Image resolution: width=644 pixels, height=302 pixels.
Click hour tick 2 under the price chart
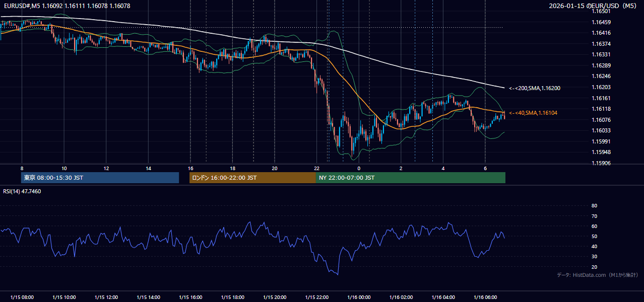click(401, 168)
